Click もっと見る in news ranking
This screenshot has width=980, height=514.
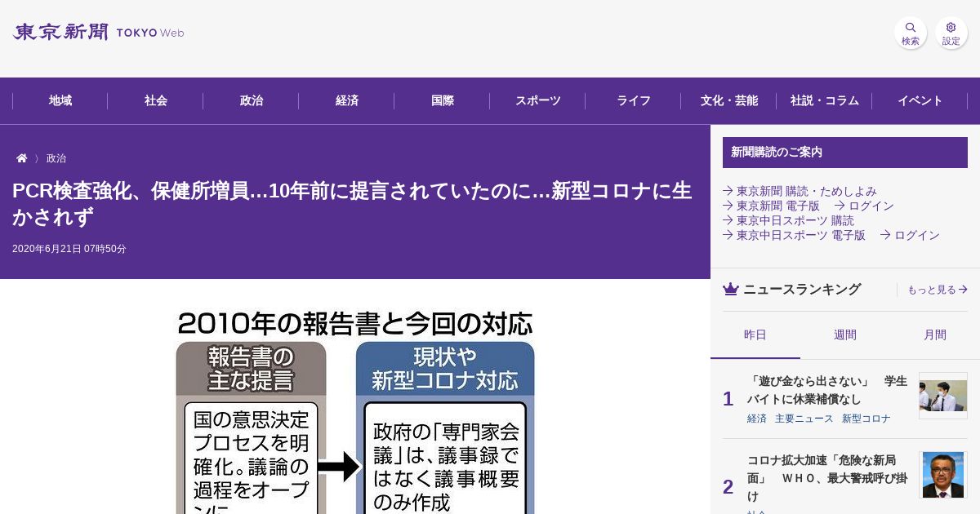pyautogui.click(x=938, y=290)
